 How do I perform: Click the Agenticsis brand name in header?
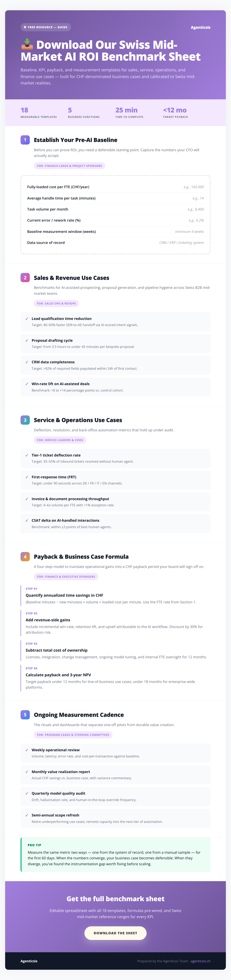coord(201,27)
